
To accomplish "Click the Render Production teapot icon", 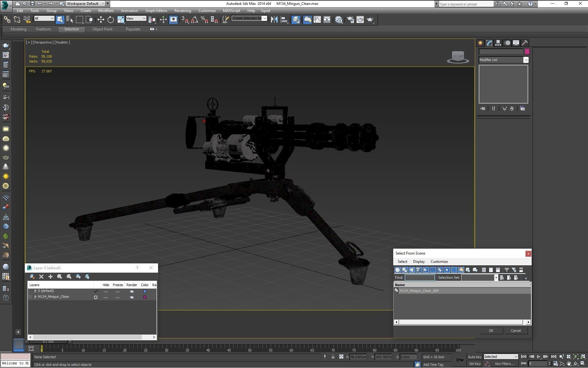I will pyautogui.click(x=370, y=20).
